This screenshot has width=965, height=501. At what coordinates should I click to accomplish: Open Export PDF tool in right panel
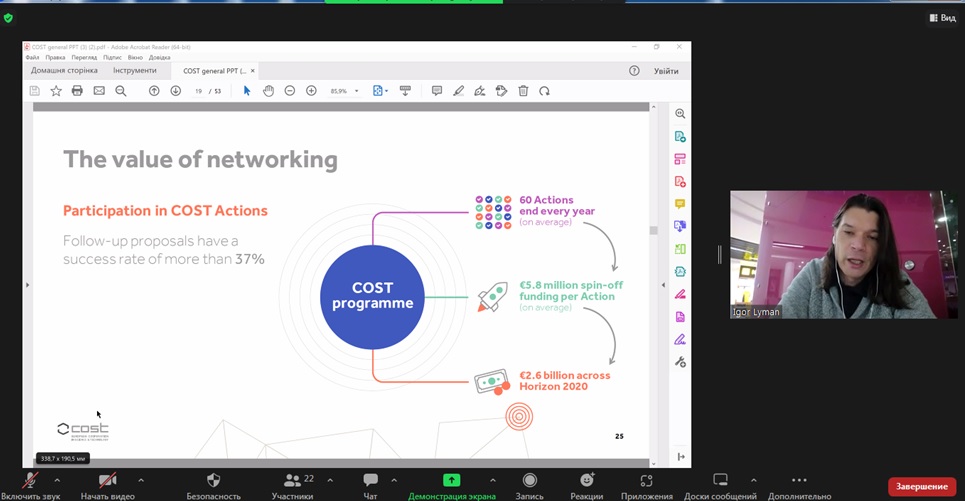tap(680, 137)
